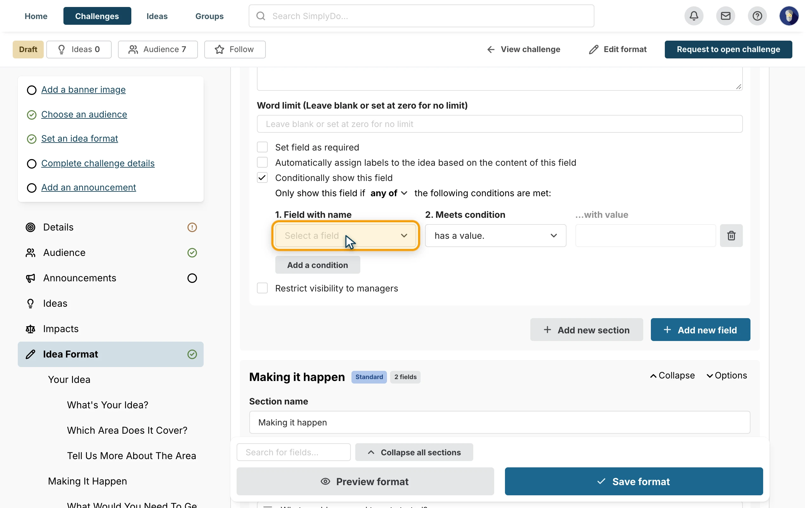Viewport: 812px width, 508px height.
Task: Click the help question mark icon
Action: [757, 16]
